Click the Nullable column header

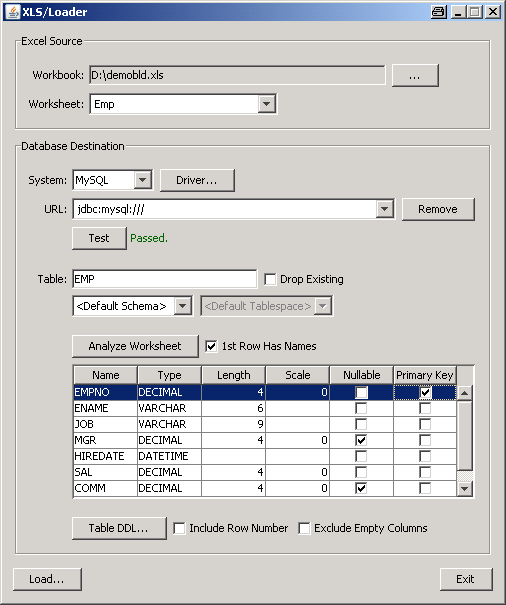coord(362,375)
